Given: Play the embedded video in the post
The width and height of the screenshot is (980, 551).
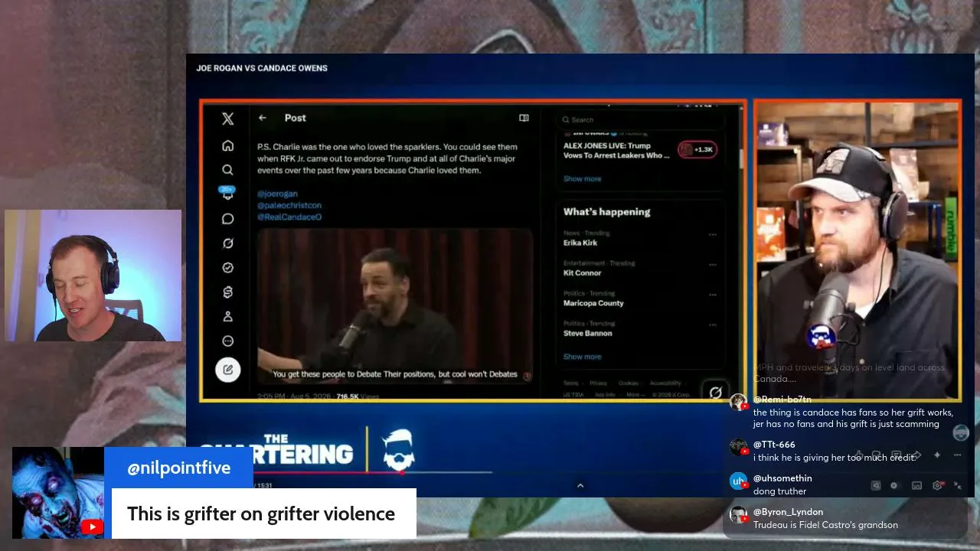Looking at the screenshot, I should tap(395, 306).
